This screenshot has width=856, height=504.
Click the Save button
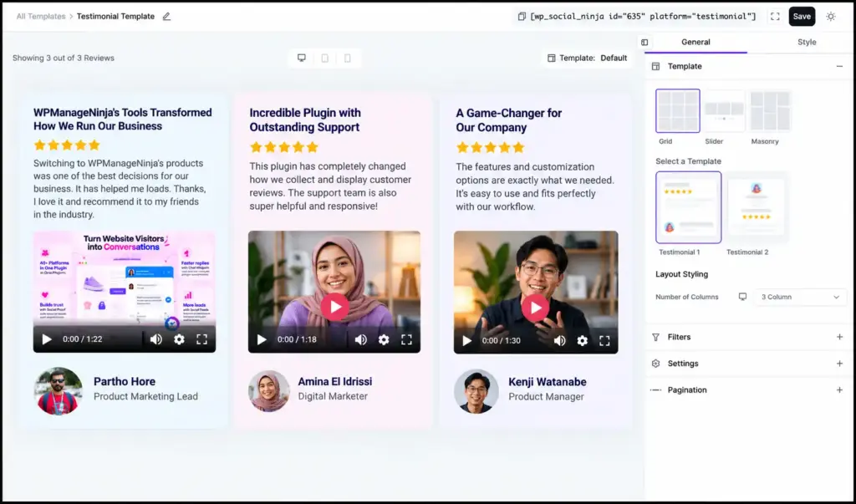(802, 17)
